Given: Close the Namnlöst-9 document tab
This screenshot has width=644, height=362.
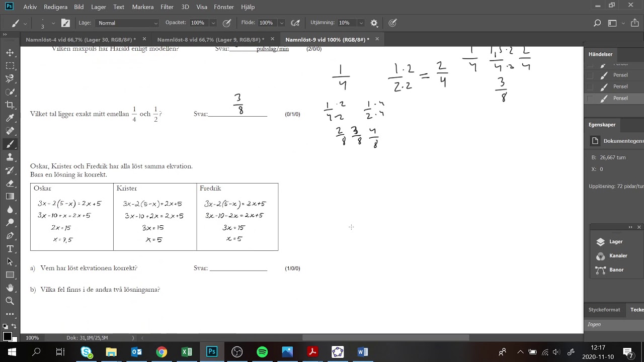Looking at the screenshot, I should pos(377,39).
